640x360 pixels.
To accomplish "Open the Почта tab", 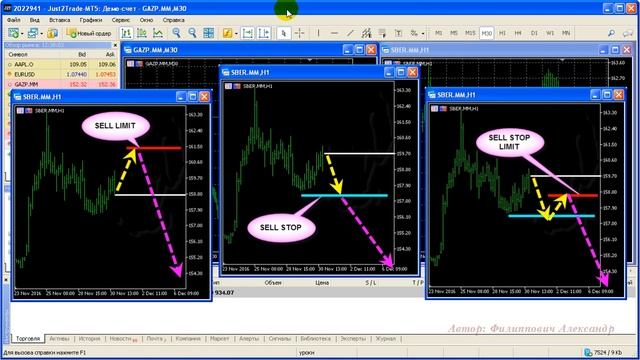I will [156, 338].
